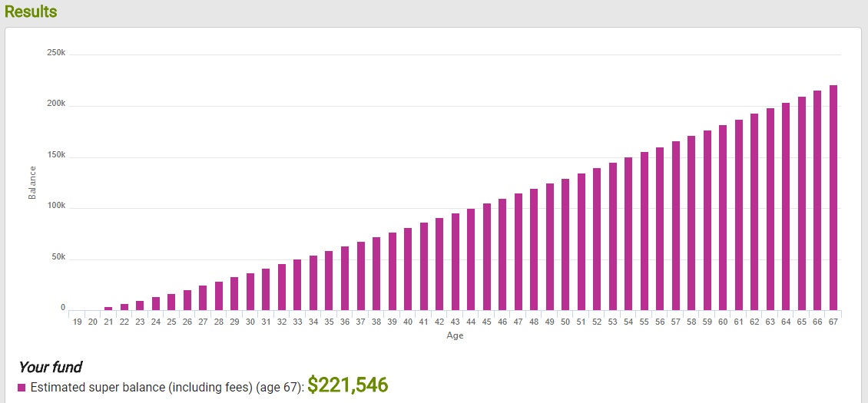Viewport: 868px width, 403px height.
Task: Click the Results heading
Action: pos(31,12)
